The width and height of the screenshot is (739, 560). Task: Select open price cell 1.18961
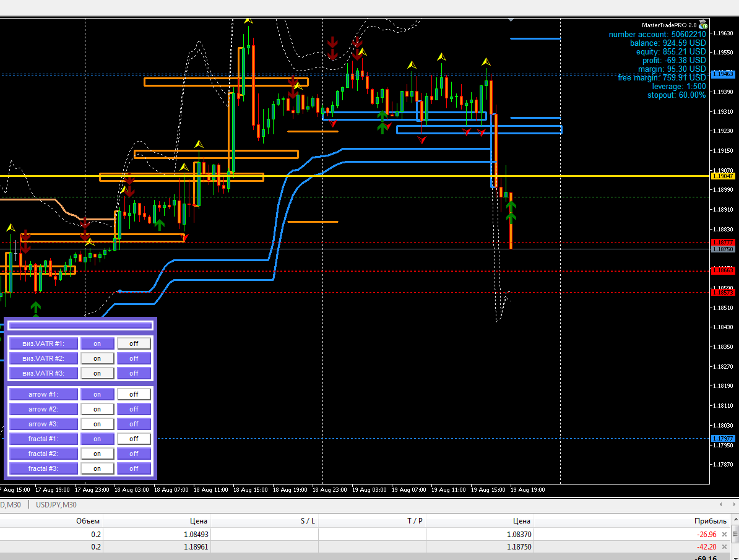[196, 547]
